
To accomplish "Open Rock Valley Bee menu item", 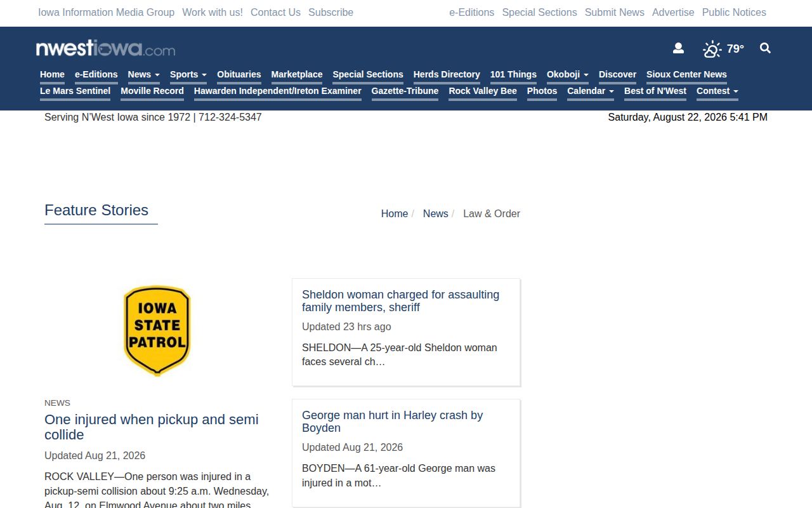I will pyautogui.click(x=483, y=91).
